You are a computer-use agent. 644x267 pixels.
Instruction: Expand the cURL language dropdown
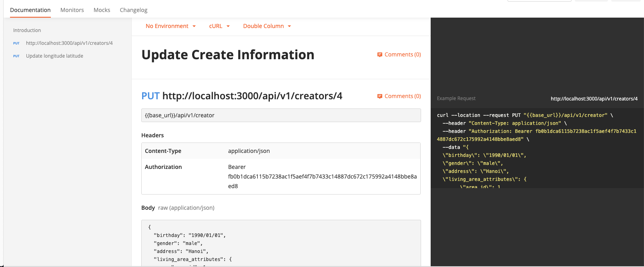(219, 26)
